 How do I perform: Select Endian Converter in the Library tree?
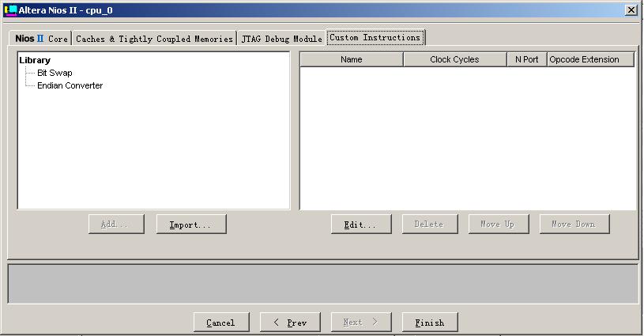70,85
